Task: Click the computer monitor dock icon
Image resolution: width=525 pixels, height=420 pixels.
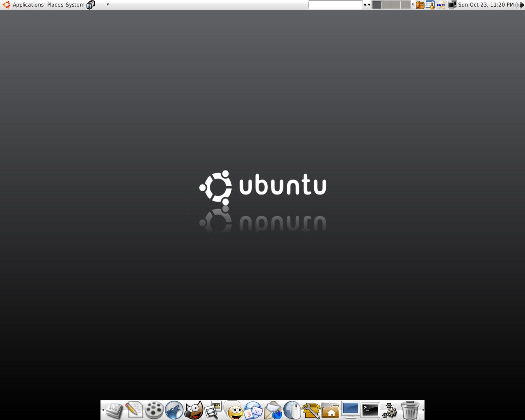Action: pyautogui.click(x=350, y=410)
